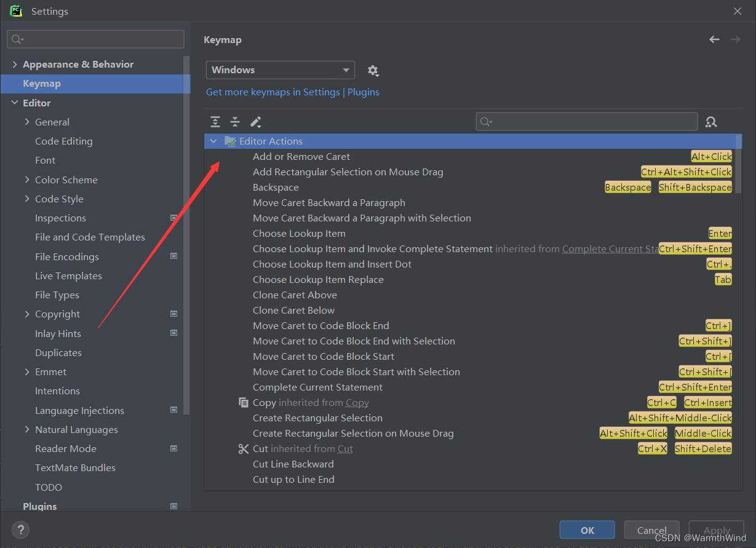Click the Editor Actions folder icon

pos(230,141)
